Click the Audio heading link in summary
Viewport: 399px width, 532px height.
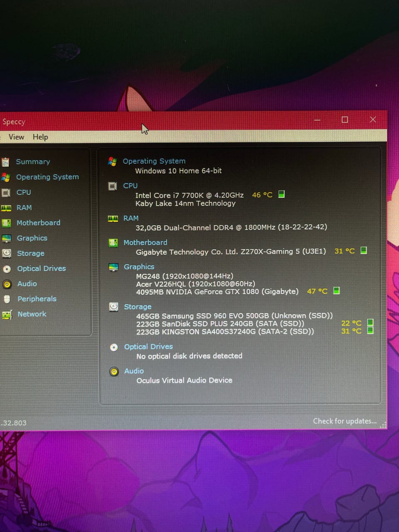[134, 371]
